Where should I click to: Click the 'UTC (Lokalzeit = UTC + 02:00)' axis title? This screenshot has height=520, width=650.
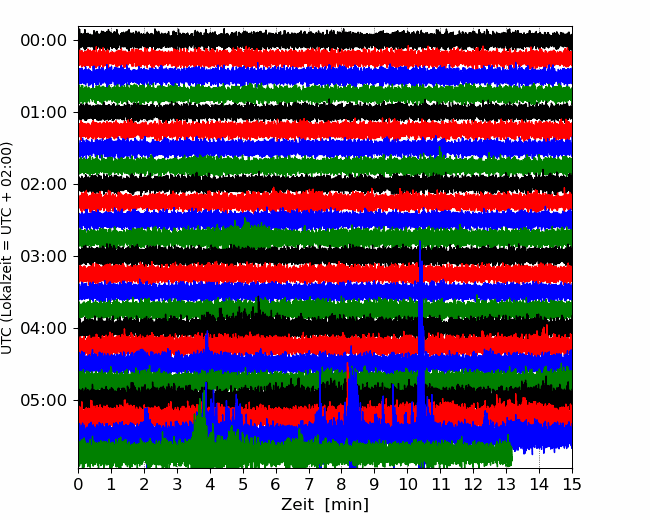coord(6,248)
